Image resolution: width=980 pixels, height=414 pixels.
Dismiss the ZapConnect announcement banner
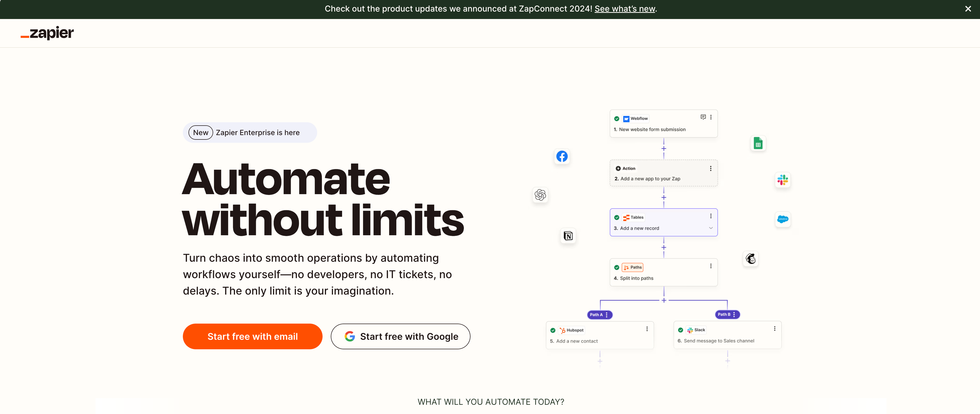click(968, 9)
